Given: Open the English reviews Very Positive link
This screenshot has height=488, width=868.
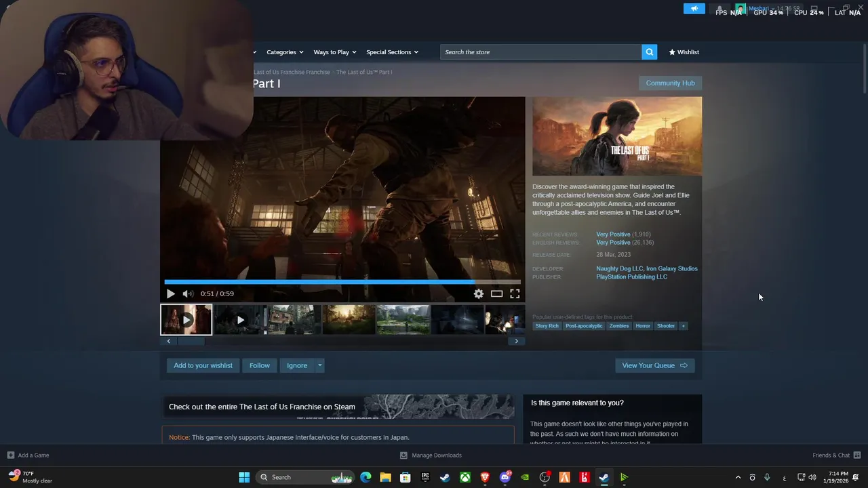Looking at the screenshot, I should 613,243.
